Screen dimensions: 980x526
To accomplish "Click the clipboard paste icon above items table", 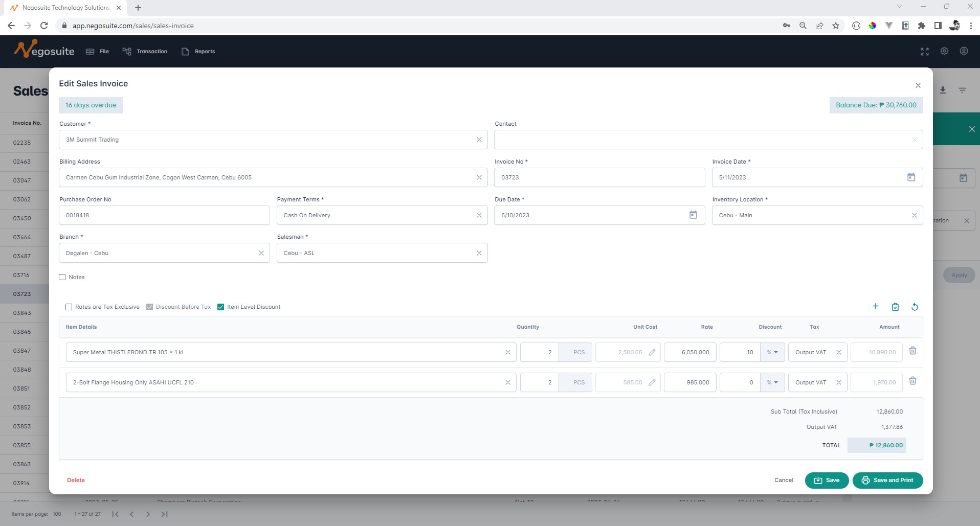I will tap(895, 307).
